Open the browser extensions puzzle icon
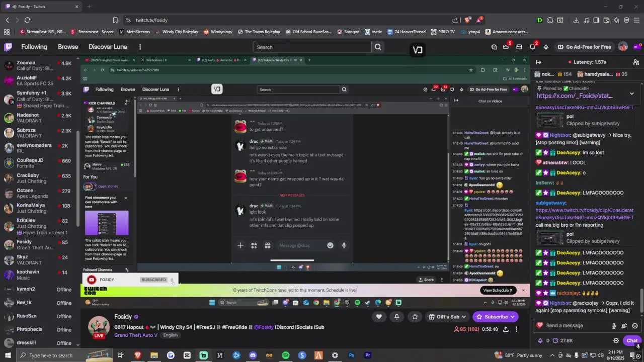This screenshot has width=644, height=362. (x=550, y=20)
